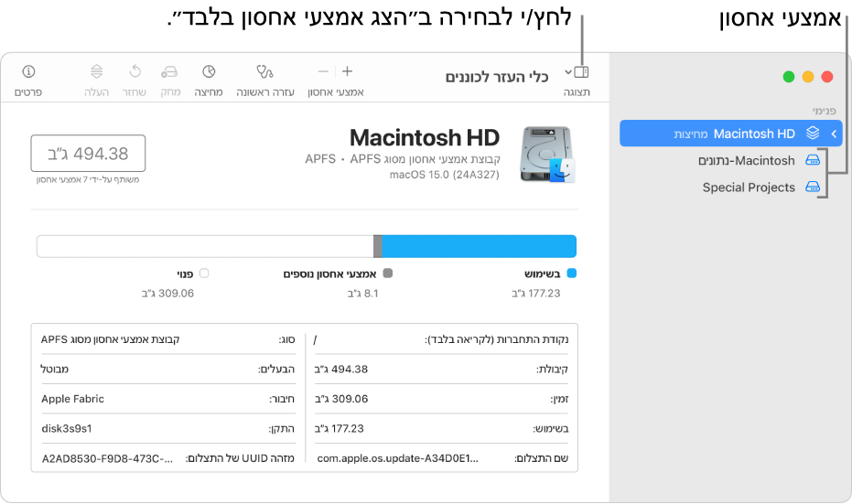This screenshot has height=504, width=852.
Task: Click the Mount (העלה) toolbar icon
Action: tap(96, 71)
